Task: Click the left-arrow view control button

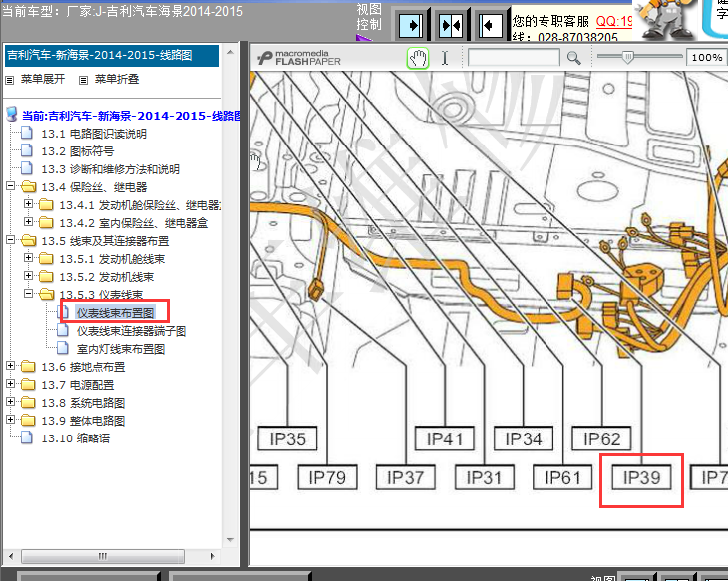Action: click(490, 25)
